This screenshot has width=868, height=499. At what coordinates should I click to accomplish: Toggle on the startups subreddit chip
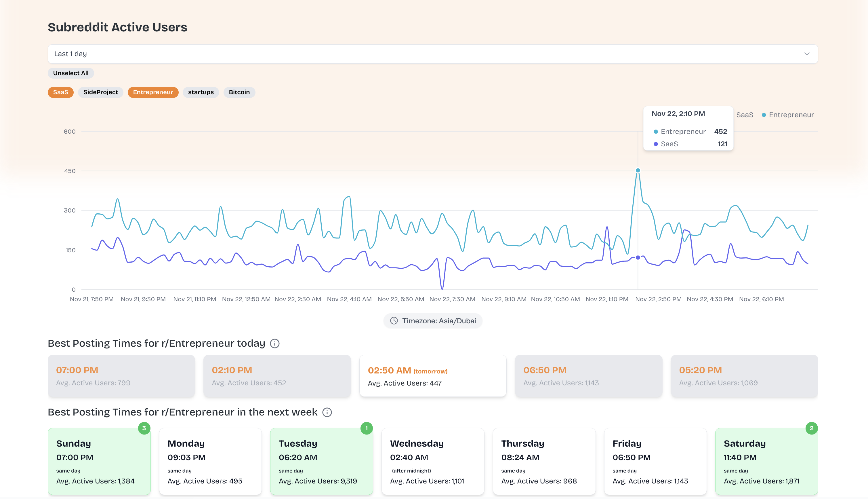pos(201,92)
